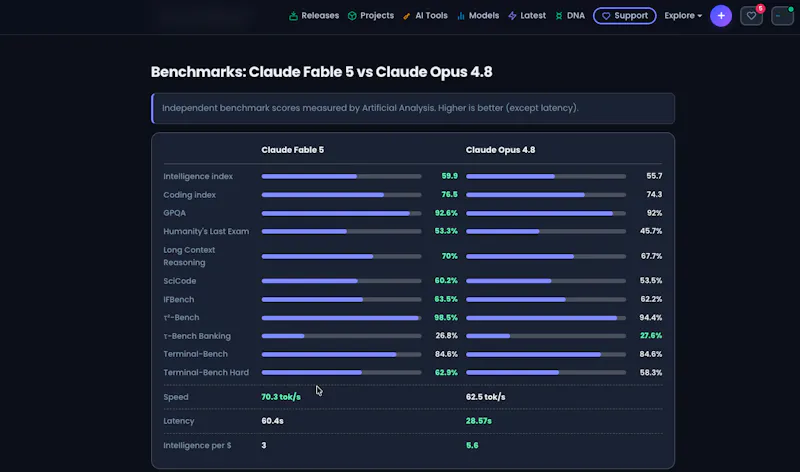Click the 62.2% IFBench value
The image size is (800, 472).
click(651, 299)
